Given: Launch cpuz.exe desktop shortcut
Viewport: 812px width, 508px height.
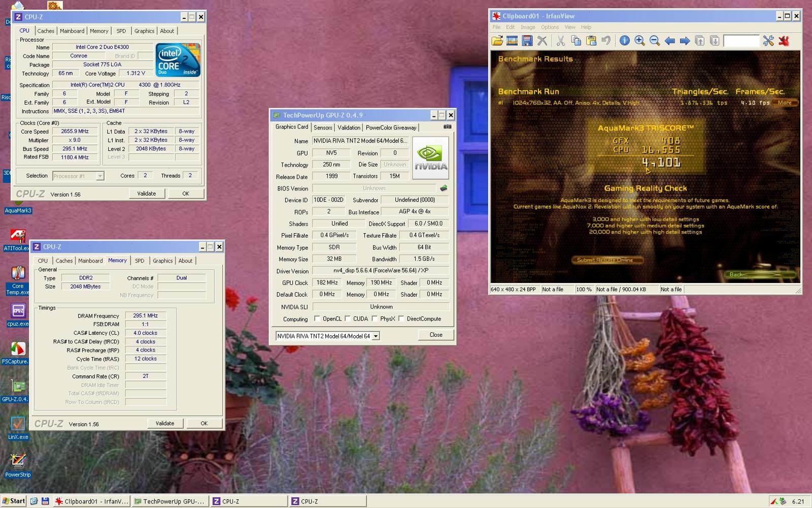Looking at the screenshot, I should 18,315.
